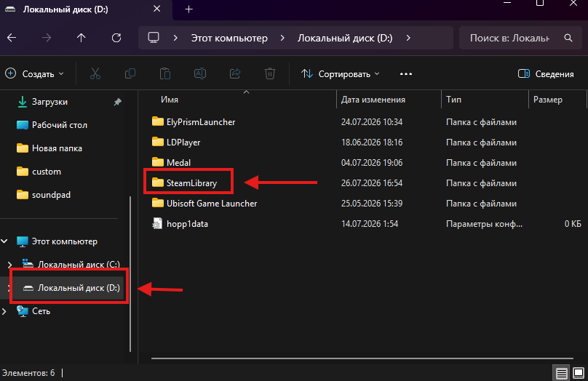Toggle the Сведения details pane
The image size is (588, 381).
(546, 74)
